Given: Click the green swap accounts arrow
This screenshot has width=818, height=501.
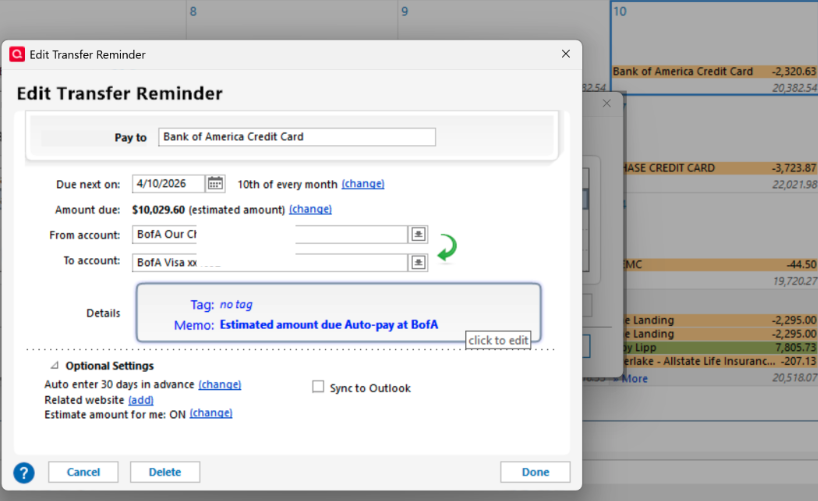Looking at the screenshot, I should pos(447,248).
